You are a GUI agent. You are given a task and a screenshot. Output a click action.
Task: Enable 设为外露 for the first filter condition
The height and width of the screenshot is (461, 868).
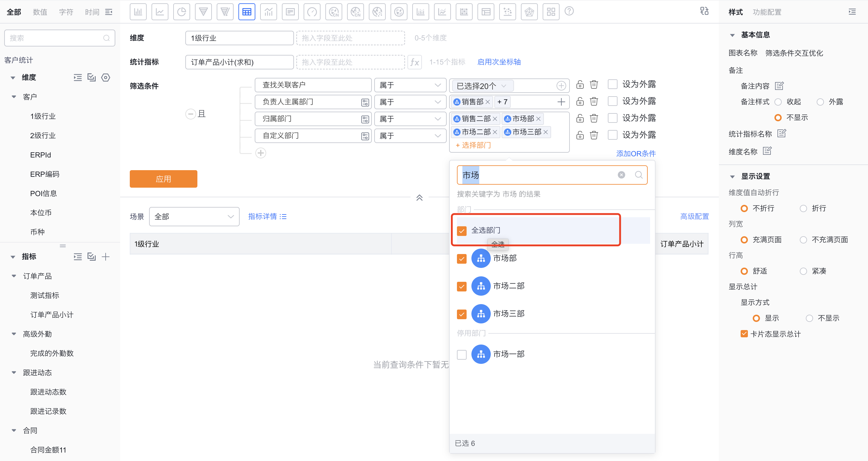coord(613,84)
